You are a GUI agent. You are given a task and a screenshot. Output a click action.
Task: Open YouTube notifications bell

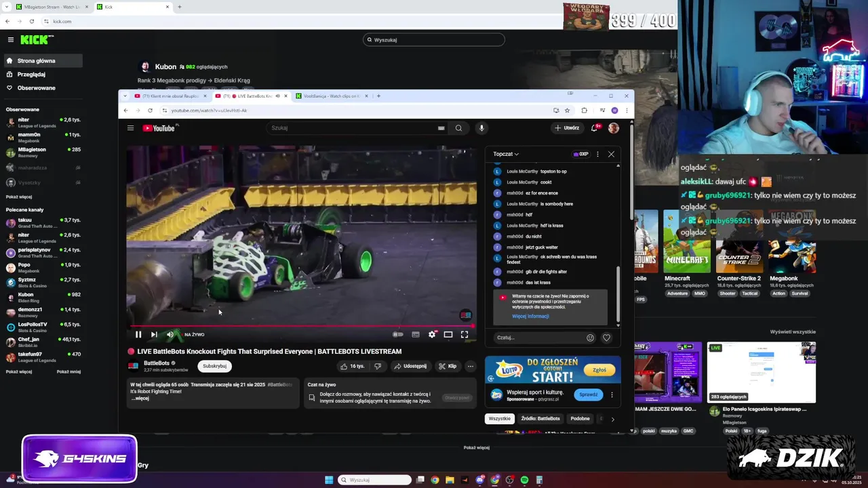(595, 127)
